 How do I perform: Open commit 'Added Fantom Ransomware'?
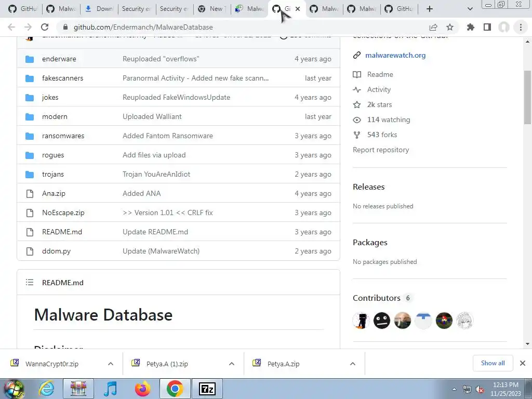[168, 136]
